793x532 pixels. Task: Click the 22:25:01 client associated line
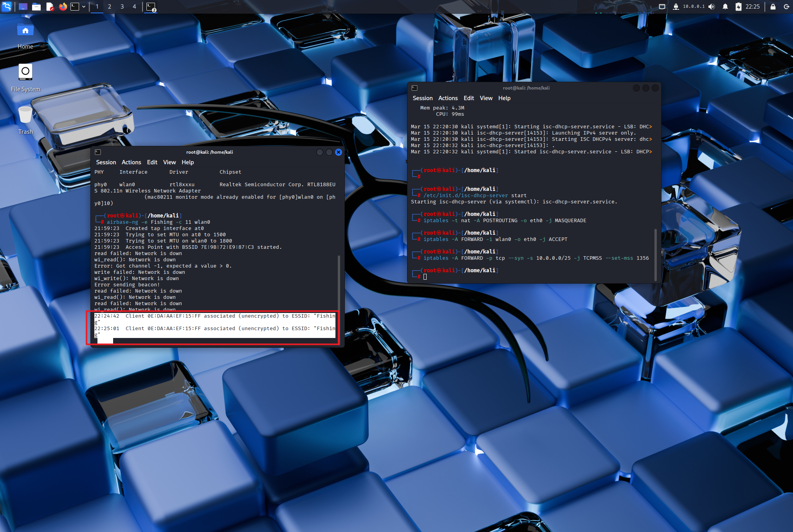[215, 331]
